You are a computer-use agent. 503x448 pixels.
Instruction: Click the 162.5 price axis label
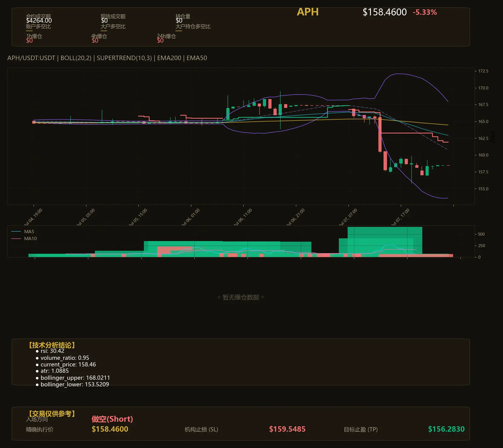(x=483, y=138)
